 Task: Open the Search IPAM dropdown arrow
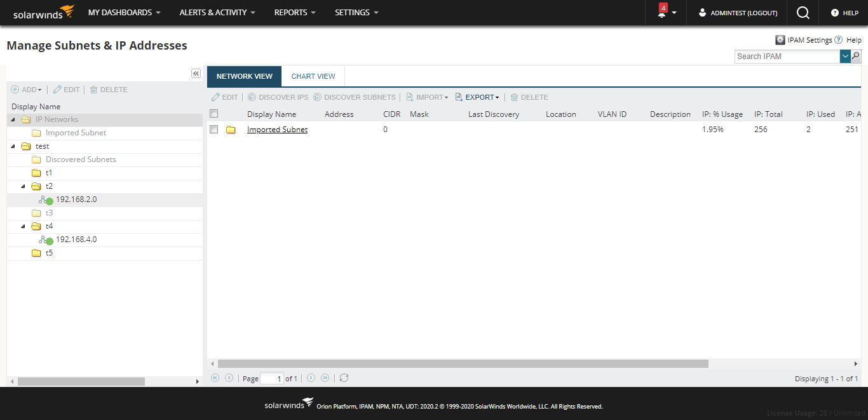(x=845, y=57)
